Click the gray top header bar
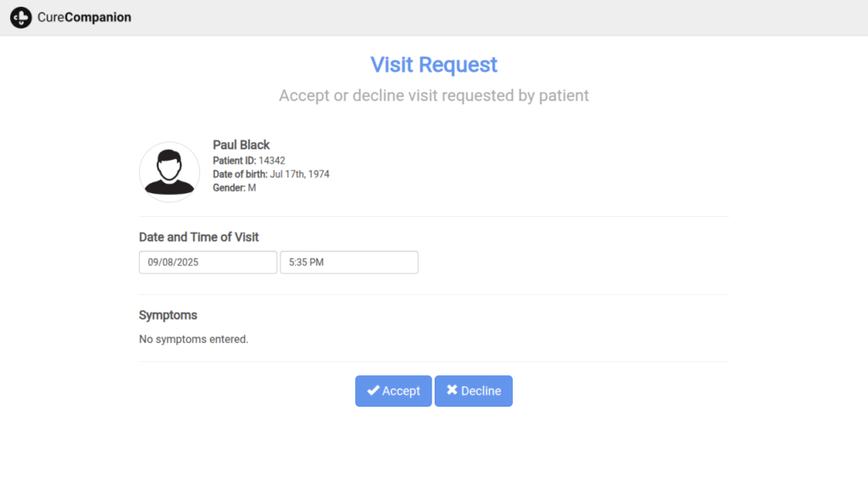The image size is (868, 488). click(x=509, y=17)
